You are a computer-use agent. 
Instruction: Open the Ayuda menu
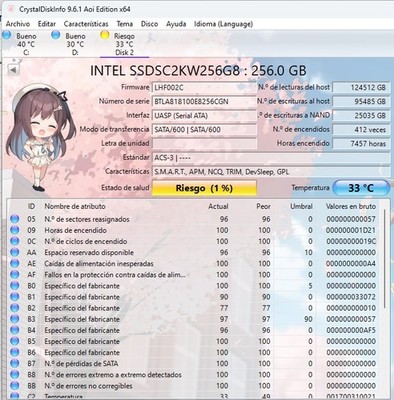tap(176, 24)
